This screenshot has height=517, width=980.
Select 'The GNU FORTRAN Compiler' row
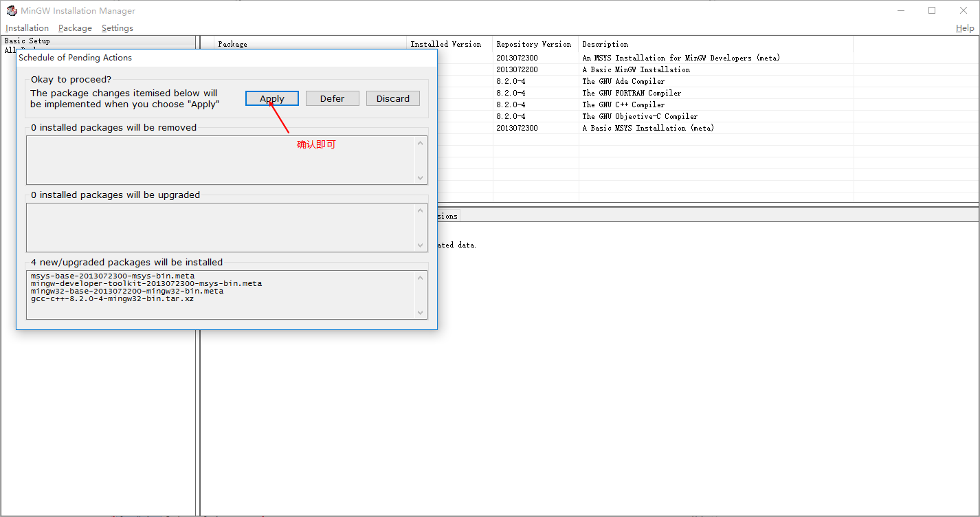632,93
